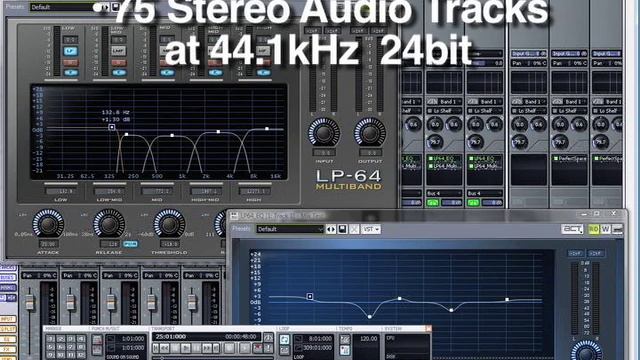Click the Rewind button in the transport bar
640x360 pixels.
click(x=164, y=348)
